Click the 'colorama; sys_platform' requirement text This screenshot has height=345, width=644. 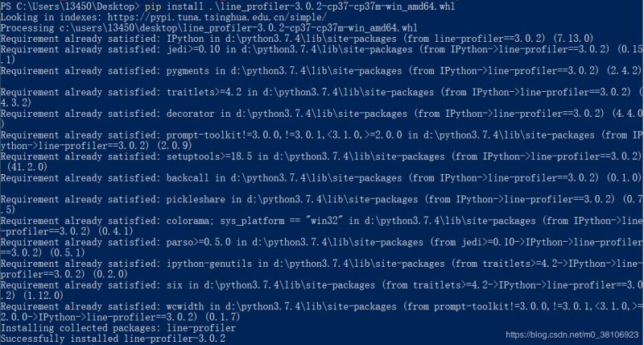(x=225, y=221)
